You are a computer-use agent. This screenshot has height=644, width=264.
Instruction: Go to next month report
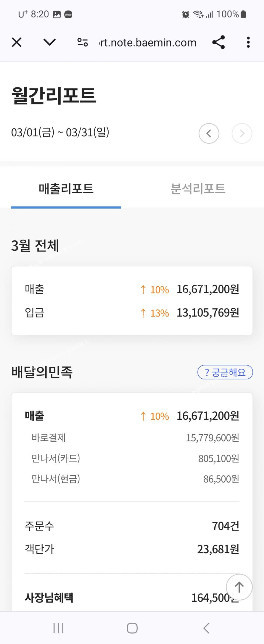coord(242,133)
